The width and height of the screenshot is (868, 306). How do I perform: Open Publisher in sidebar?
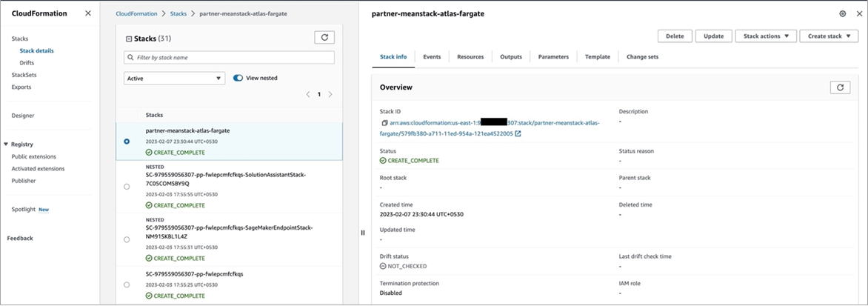click(24, 181)
